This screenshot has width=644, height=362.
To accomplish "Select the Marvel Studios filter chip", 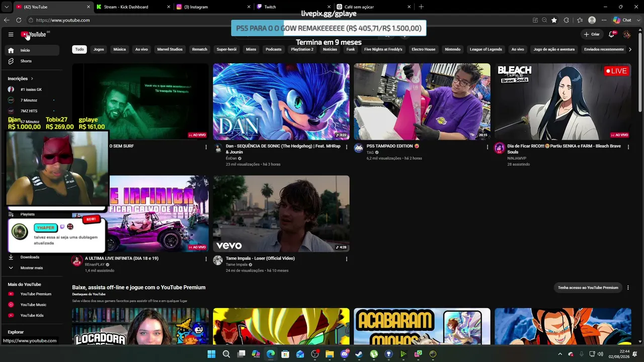I will pos(170,49).
